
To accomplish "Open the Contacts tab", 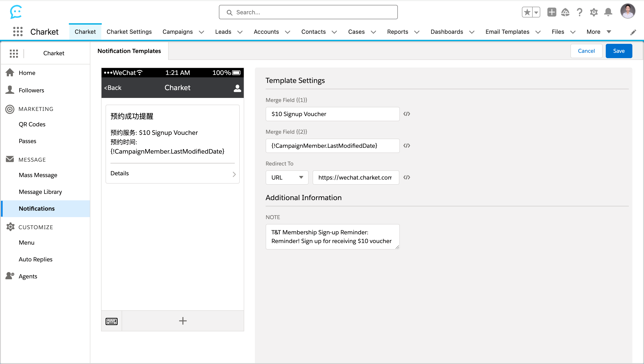I will tap(313, 32).
